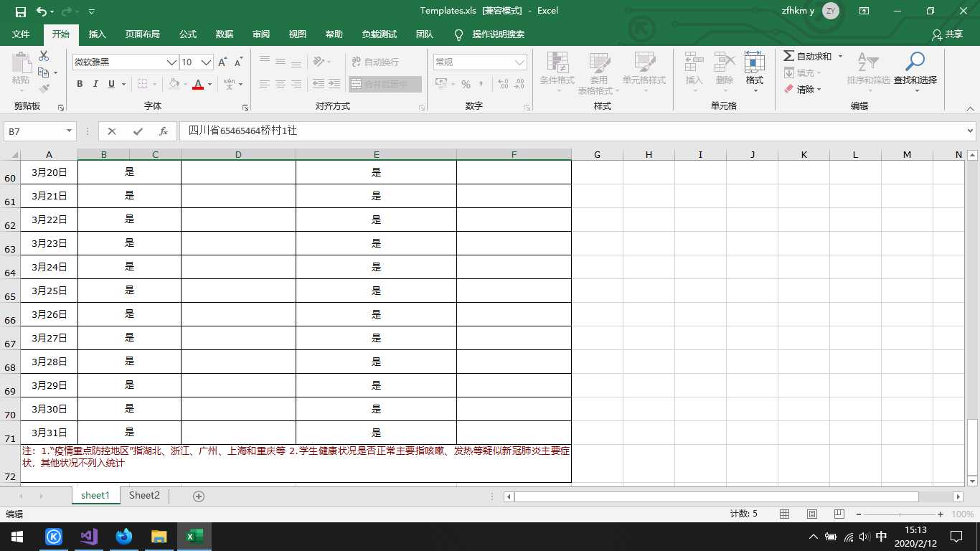Viewport: 980px width, 551px height.
Task: Switch to the 页面布局 tab
Action: [143, 34]
